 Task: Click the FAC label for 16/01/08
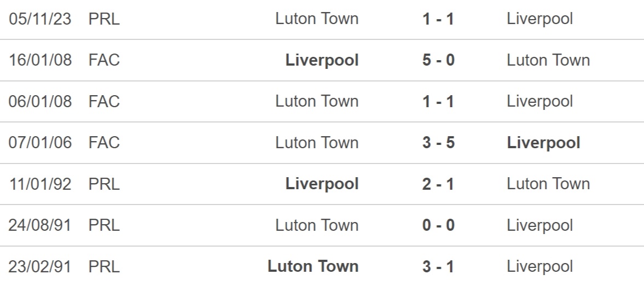(104, 60)
